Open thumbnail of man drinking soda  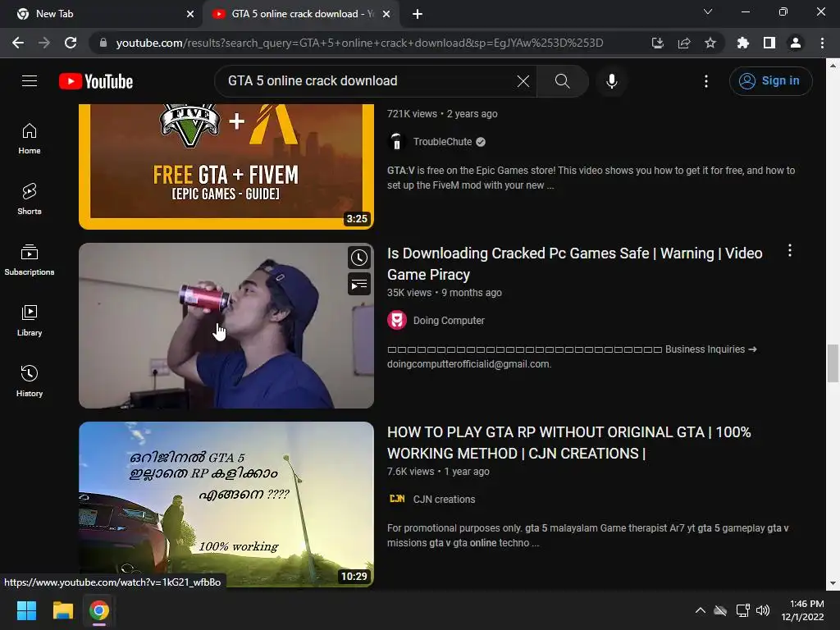(226, 326)
